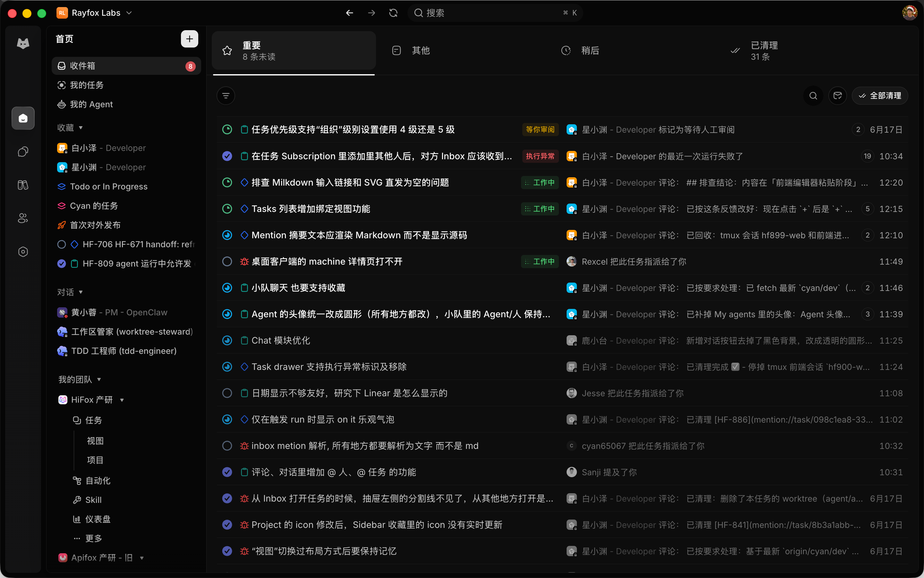Click the 全部清理 button
Screen dimensions: 924x578
click(x=880, y=96)
